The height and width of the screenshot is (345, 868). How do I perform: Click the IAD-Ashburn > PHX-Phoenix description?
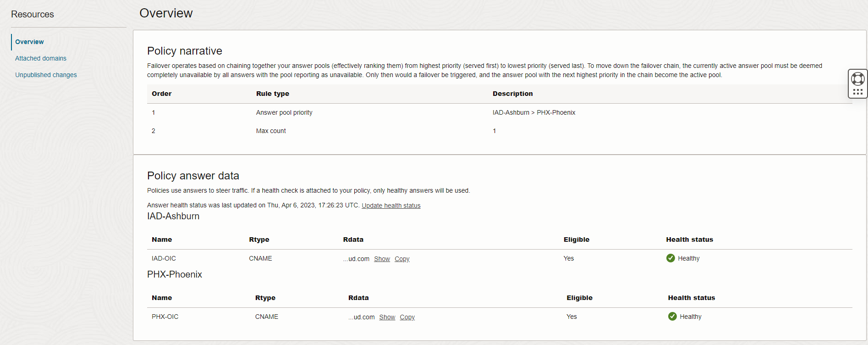point(534,112)
